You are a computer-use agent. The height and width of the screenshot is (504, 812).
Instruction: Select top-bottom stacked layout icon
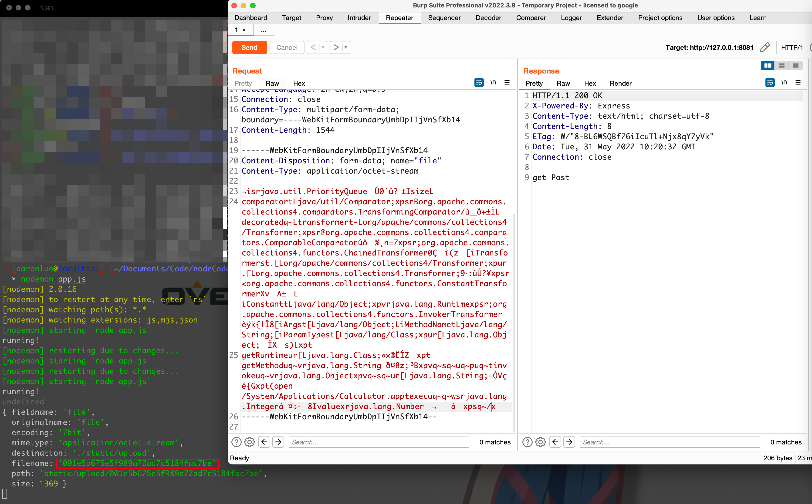pyautogui.click(x=781, y=66)
